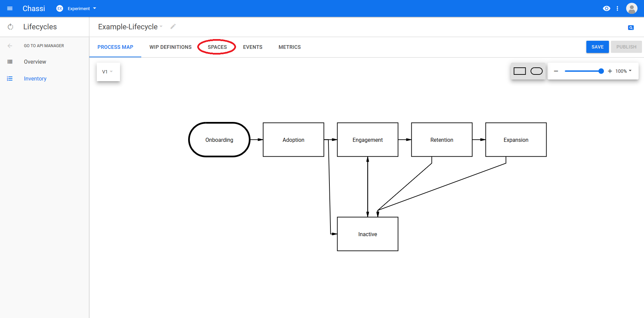This screenshot has width=644, height=318.
Task: Click the minus zoom out icon
Action: point(556,71)
